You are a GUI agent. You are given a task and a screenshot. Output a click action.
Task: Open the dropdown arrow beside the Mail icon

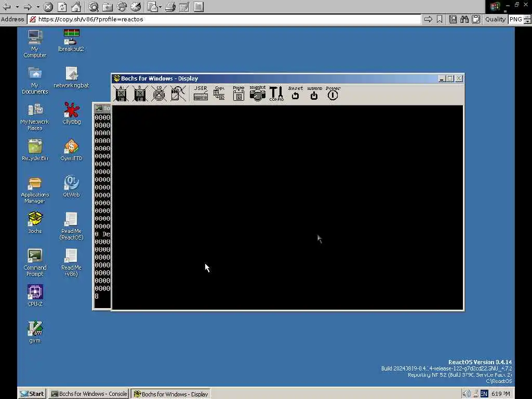(x=160, y=7)
